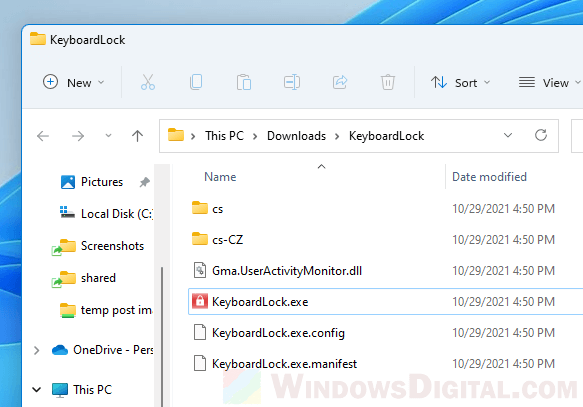Sort by the Name column header
The width and height of the screenshot is (583, 407).
click(x=220, y=177)
